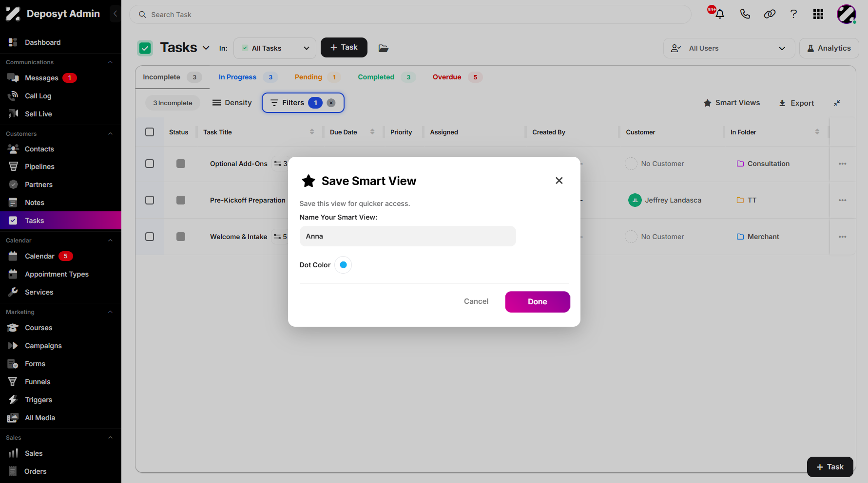Cancel the Save Smart View dialog
This screenshot has height=483, width=868.
click(x=476, y=301)
